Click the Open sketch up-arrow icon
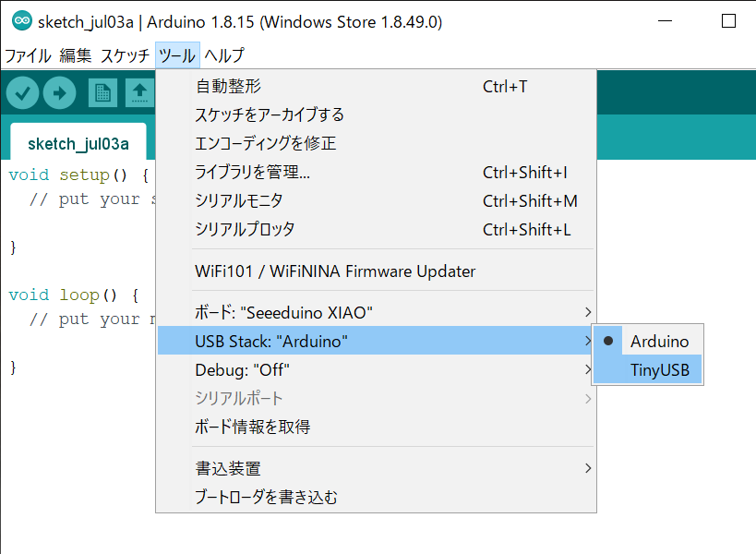This screenshot has width=756, height=554. tap(139, 92)
